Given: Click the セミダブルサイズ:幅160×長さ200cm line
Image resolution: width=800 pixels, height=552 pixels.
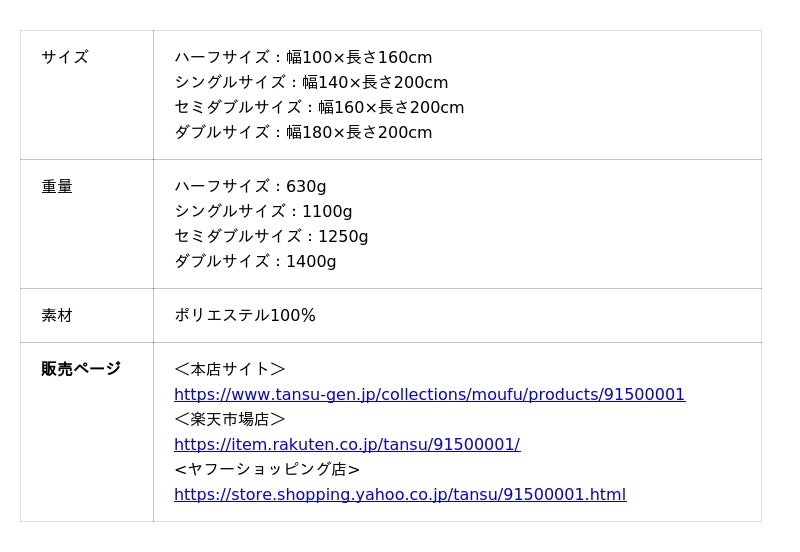Looking at the screenshot, I should 319,108.
